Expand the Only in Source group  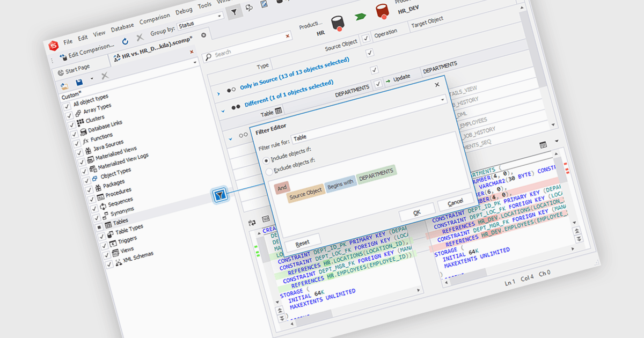219,93
